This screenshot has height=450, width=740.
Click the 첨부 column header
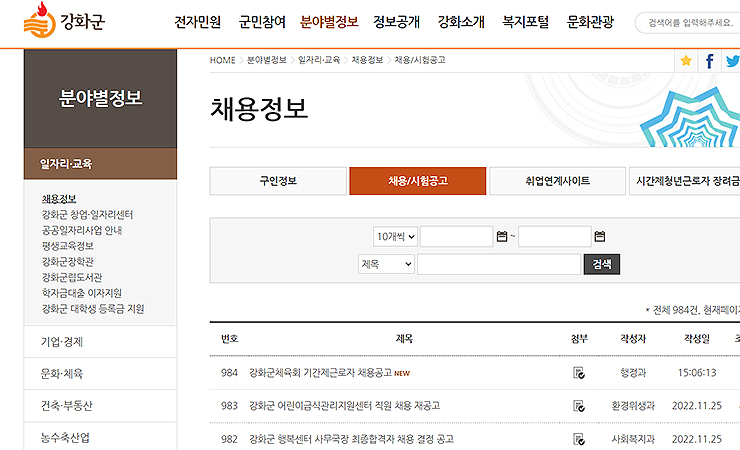click(x=579, y=339)
